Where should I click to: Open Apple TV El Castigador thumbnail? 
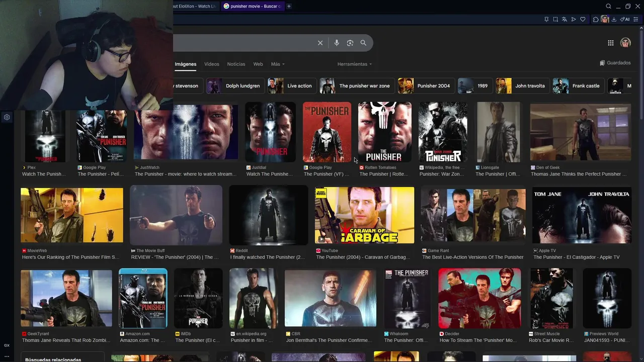tap(582, 215)
